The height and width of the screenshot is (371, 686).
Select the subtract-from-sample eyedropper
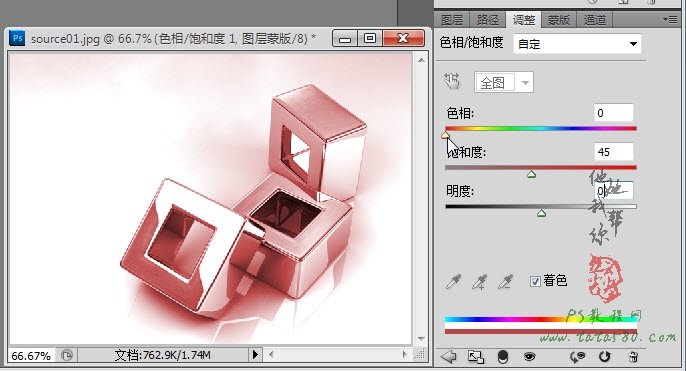tap(505, 282)
